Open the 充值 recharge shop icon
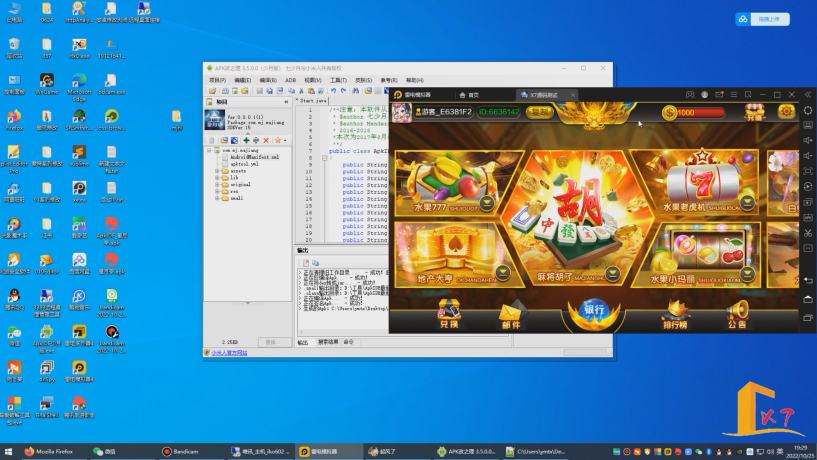This screenshot has height=460, width=817. (754, 112)
